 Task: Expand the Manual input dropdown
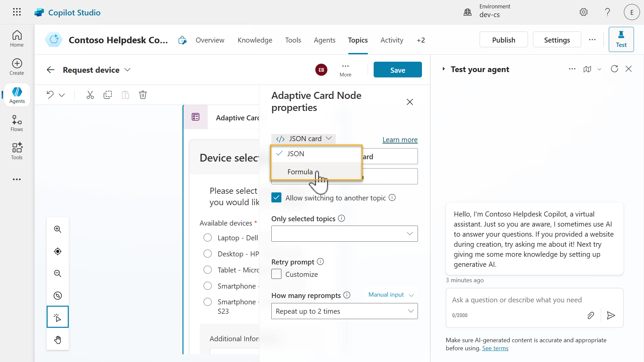[x=391, y=295]
